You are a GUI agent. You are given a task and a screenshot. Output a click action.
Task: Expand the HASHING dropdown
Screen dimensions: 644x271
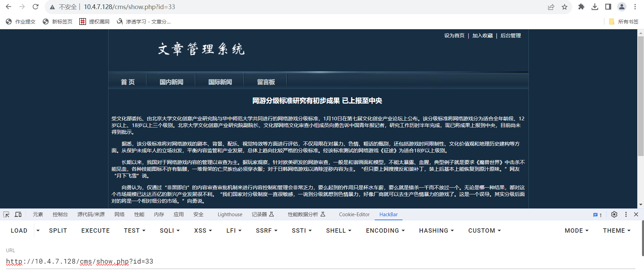(x=436, y=231)
